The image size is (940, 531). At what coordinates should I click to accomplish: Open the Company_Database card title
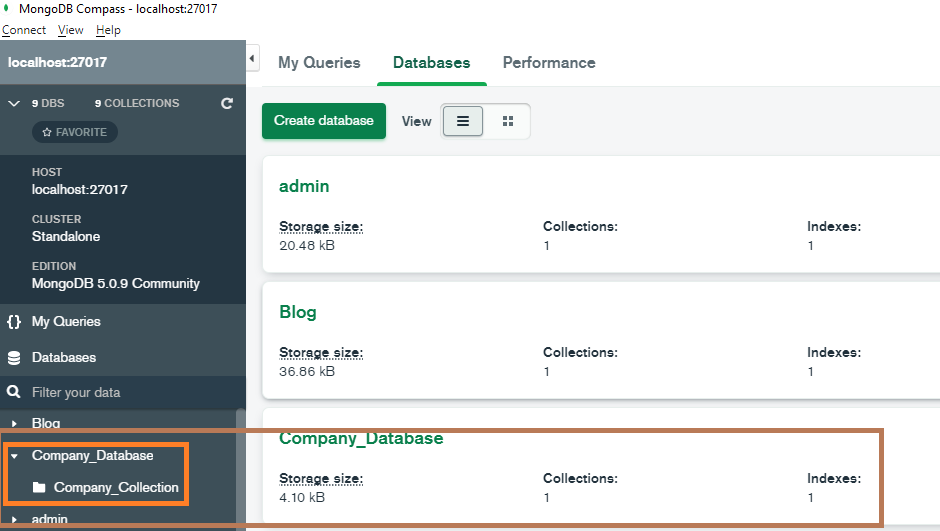[361, 438]
